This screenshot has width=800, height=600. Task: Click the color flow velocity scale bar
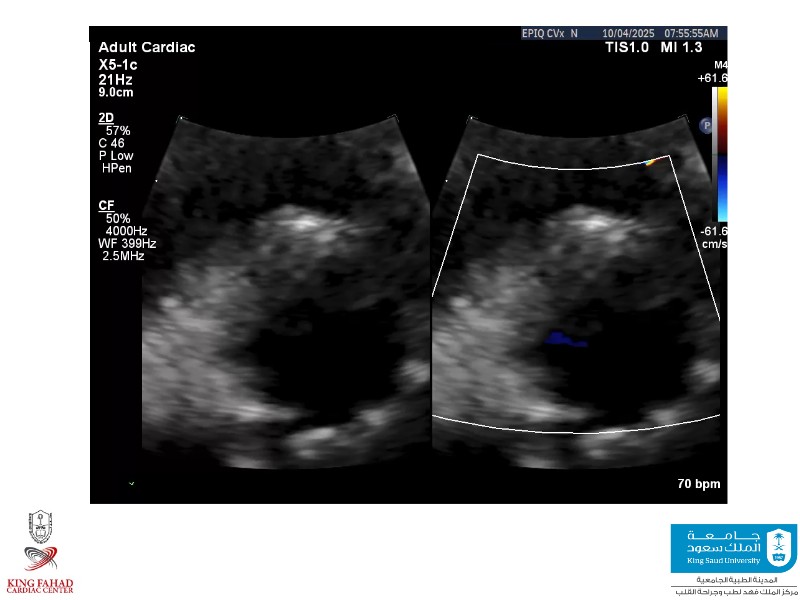[720, 153]
